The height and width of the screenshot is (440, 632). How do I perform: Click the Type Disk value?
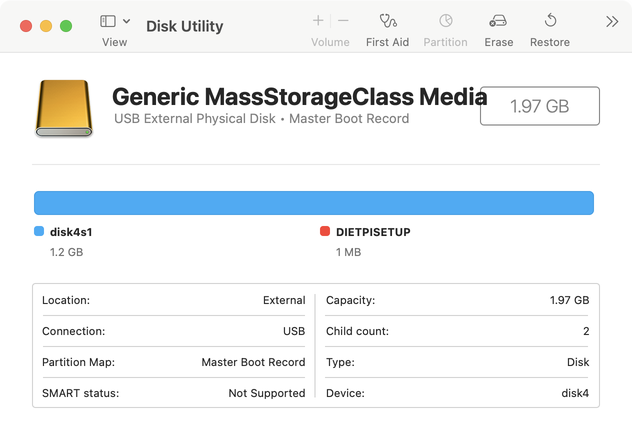click(x=578, y=362)
